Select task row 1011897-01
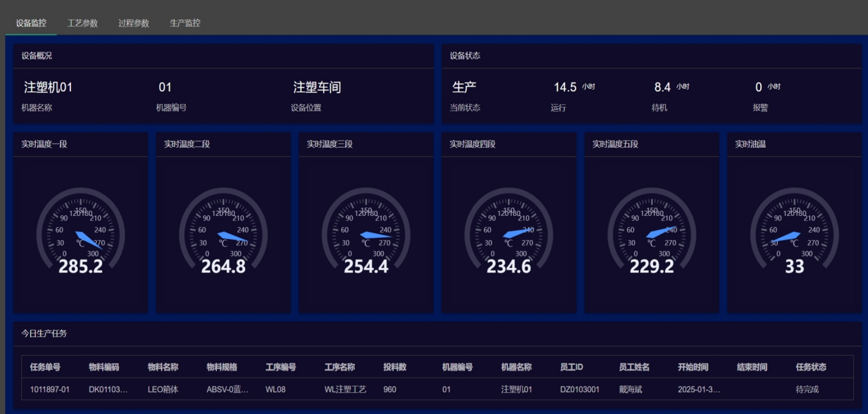The width and height of the screenshot is (868, 414). [x=50, y=389]
